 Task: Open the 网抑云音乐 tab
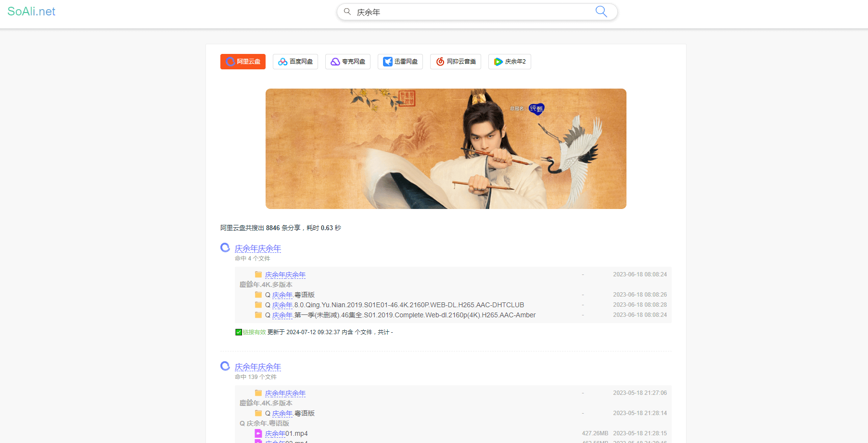coord(456,62)
